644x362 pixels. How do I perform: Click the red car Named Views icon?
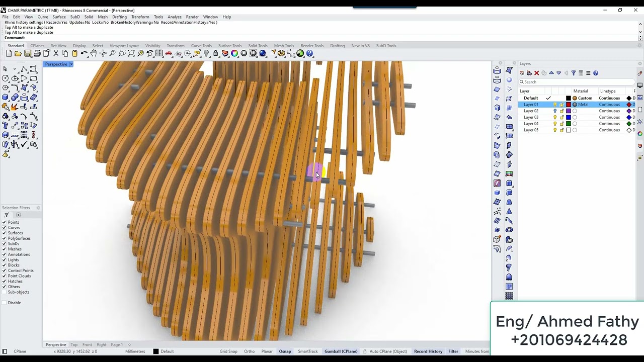coord(169,53)
